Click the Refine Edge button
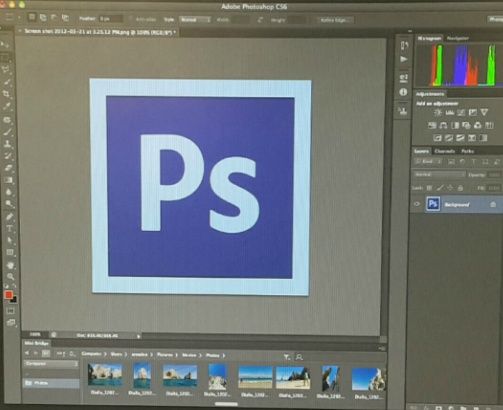This screenshot has height=410, width=503. 335,20
